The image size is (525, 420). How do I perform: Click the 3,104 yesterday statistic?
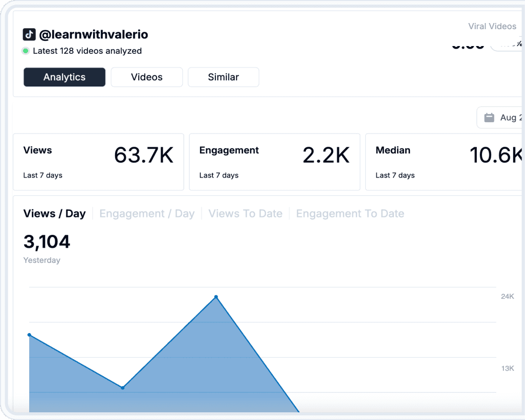point(47,242)
